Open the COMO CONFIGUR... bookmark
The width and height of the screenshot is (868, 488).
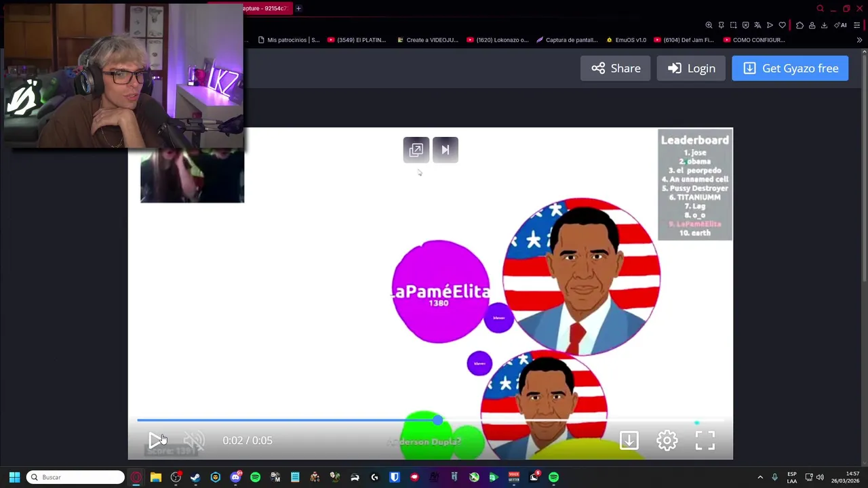[x=754, y=40]
